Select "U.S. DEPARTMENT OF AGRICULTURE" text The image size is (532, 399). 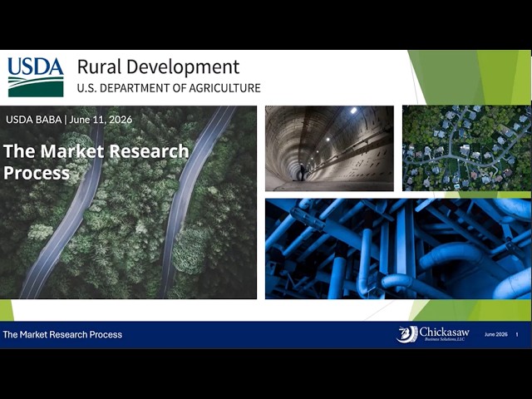[169, 88]
